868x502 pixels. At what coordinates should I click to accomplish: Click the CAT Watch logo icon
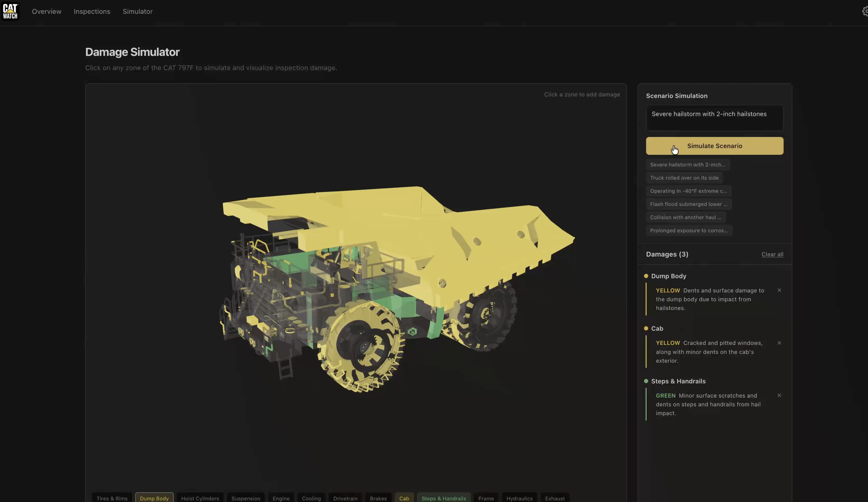tap(10, 11)
